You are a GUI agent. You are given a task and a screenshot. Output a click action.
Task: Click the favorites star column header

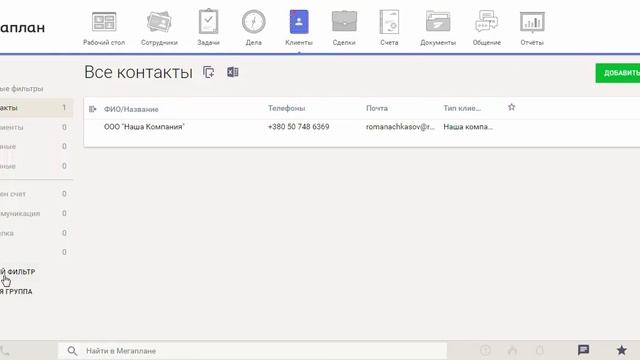(511, 107)
